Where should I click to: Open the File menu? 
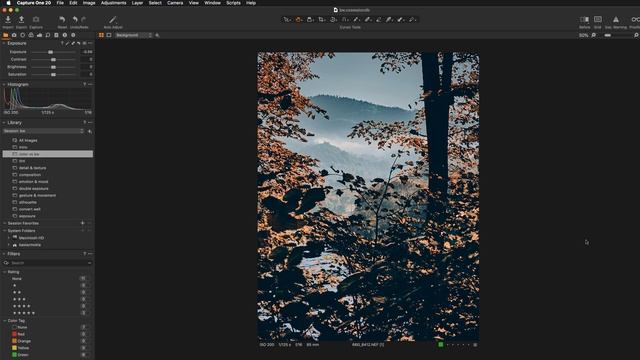tap(60, 3)
